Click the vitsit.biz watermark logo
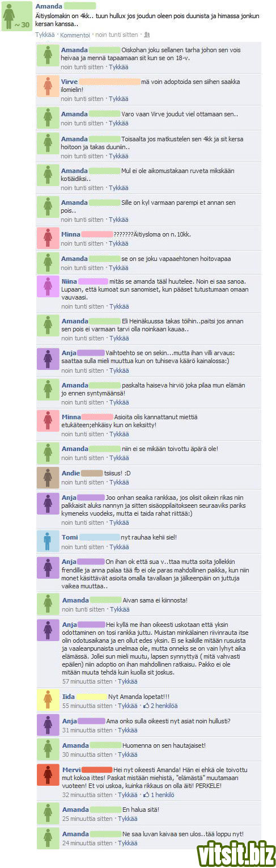The height and width of the screenshot is (868, 276). click(x=235, y=853)
